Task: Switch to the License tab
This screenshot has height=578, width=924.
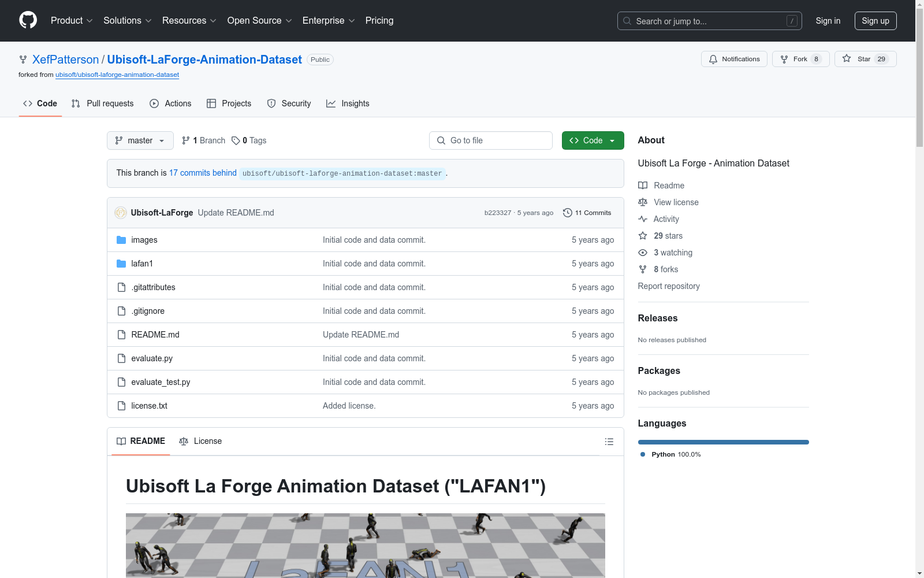Action: click(x=200, y=441)
